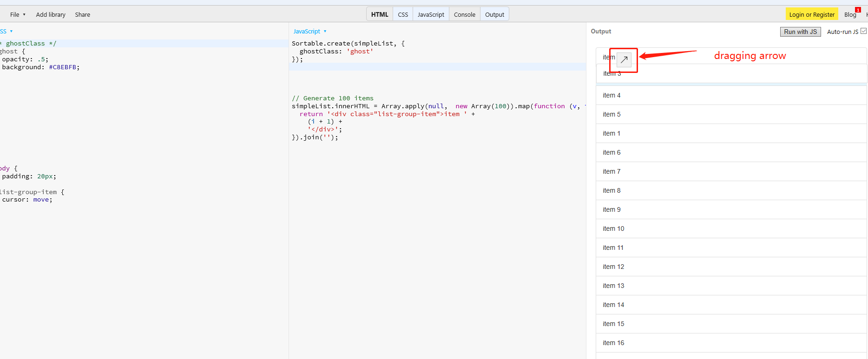Click the red Blog notification badge
The width and height of the screenshot is (868, 359).
point(858,10)
